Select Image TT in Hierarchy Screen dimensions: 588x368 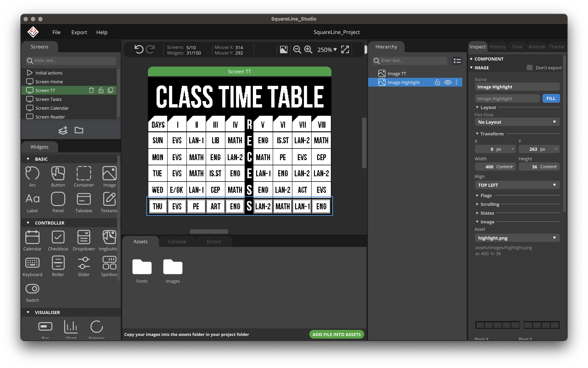pos(415,74)
